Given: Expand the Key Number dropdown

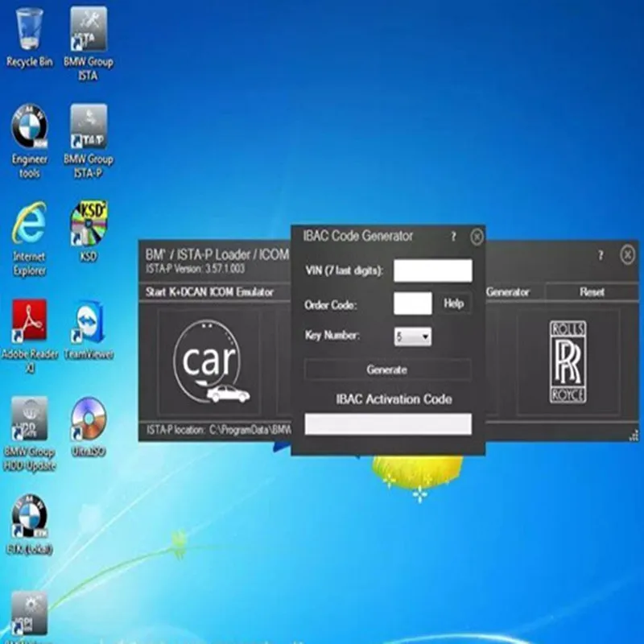Looking at the screenshot, I should coord(413,336).
